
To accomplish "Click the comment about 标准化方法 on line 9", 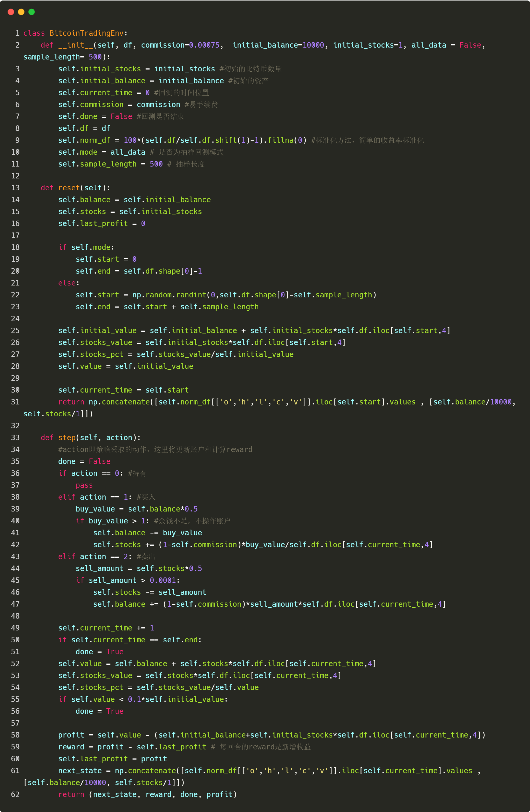I will (367, 140).
